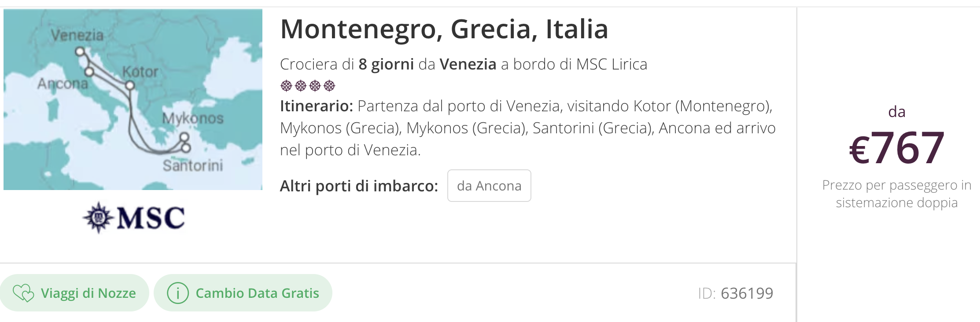Open the Montenegro, Grecia, Italia cruise title

[x=444, y=29]
